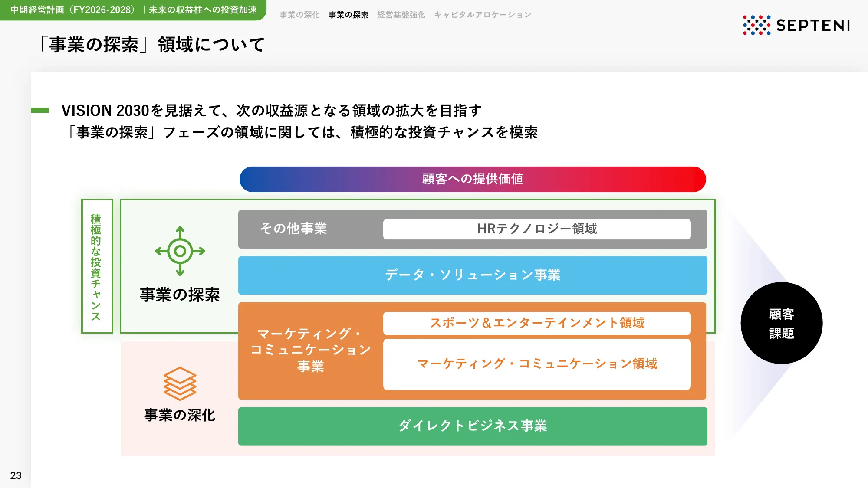Image resolution: width=868 pixels, height=488 pixels.
Task: Switch to the 事業の深化 navigation item
Action: pos(299,14)
